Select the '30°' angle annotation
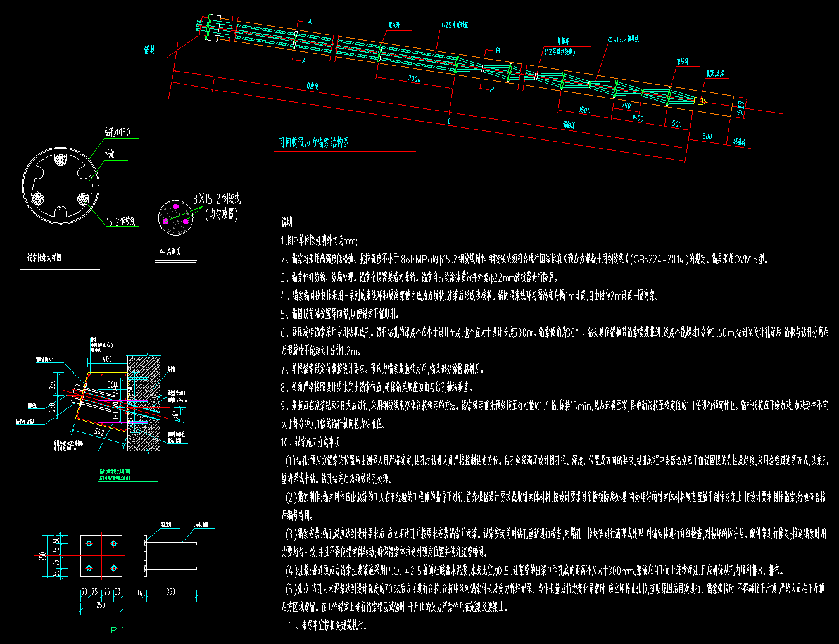This screenshot has width=839, height=644. tap(175, 415)
